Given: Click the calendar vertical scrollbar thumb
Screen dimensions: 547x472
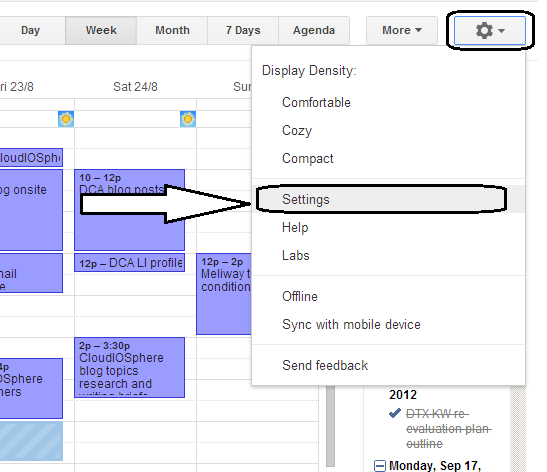Looking at the screenshot, I should coord(330,426).
